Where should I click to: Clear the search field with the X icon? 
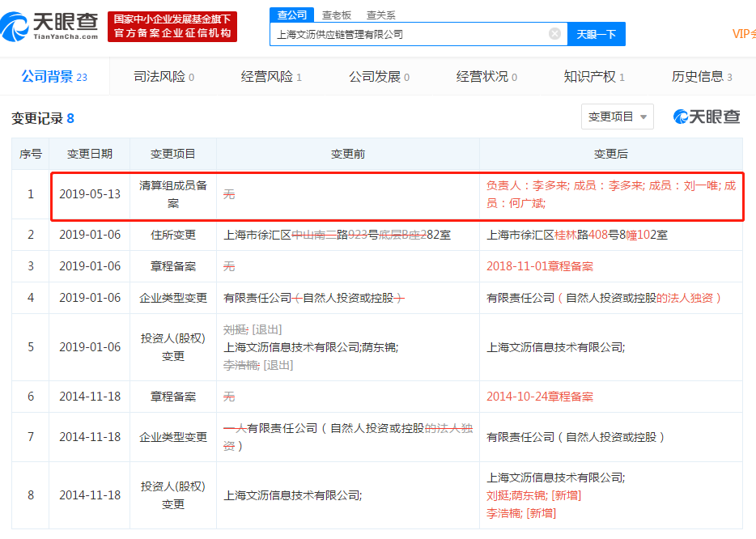click(x=555, y=34)
